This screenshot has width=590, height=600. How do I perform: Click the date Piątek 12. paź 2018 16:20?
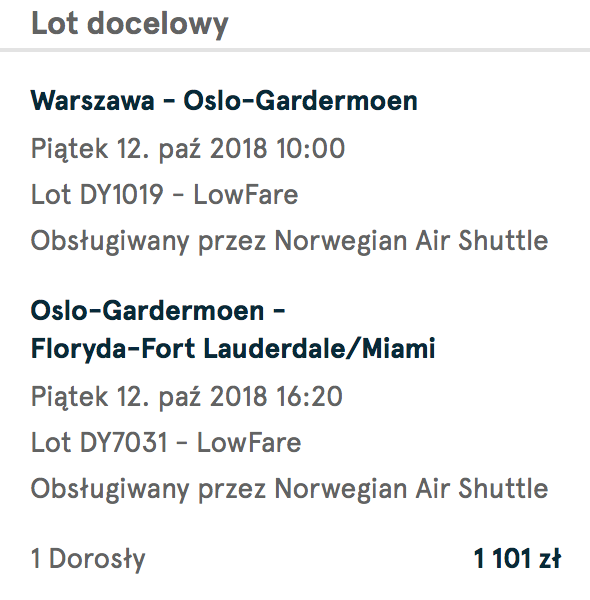click(x=187, y=397)
